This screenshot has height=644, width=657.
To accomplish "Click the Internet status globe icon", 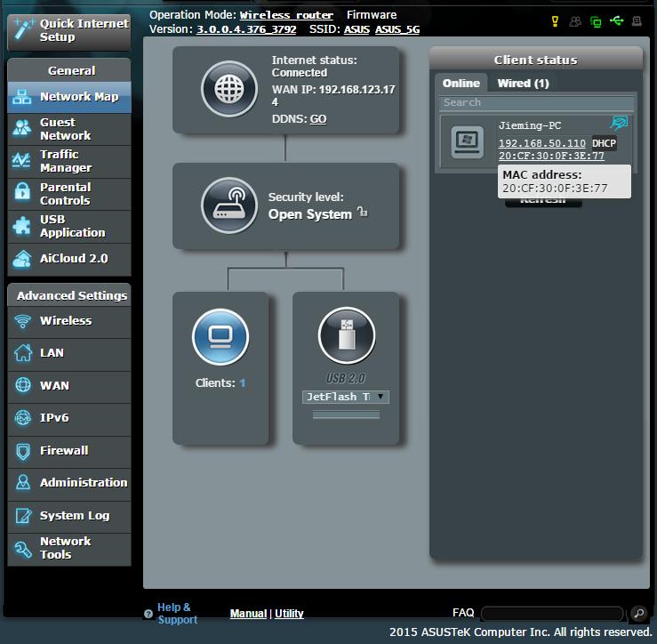I will [229, 89].
